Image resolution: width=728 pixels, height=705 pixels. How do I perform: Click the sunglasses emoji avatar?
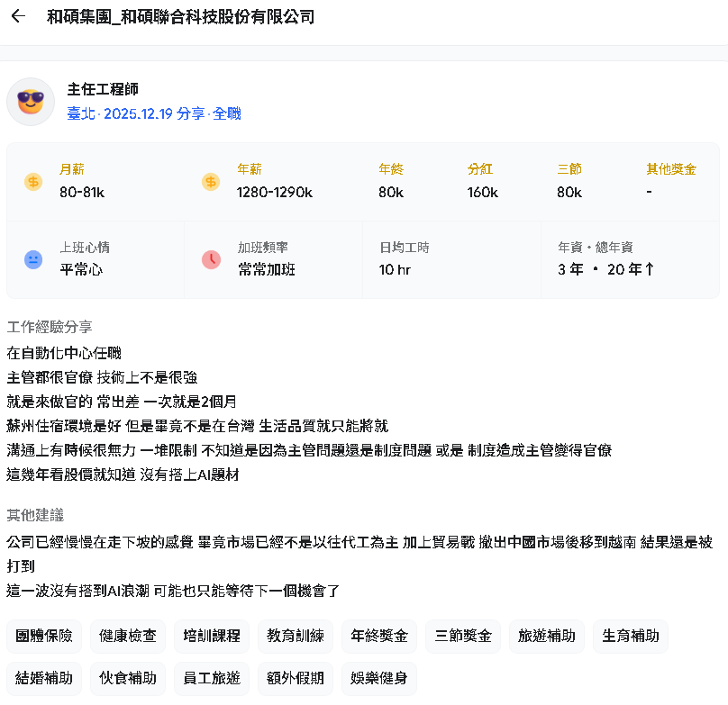point(31,102)
